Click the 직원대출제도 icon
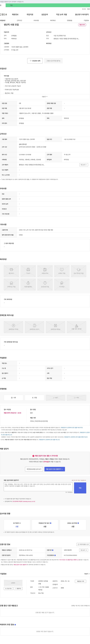The width and height of the screenshot is (90, 644). pos(28,284)
